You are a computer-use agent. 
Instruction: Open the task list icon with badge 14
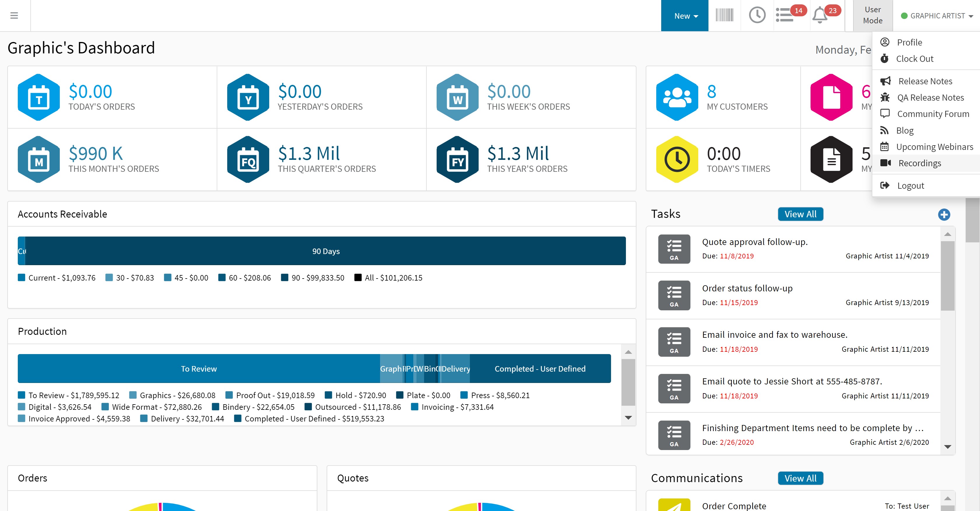785,15
